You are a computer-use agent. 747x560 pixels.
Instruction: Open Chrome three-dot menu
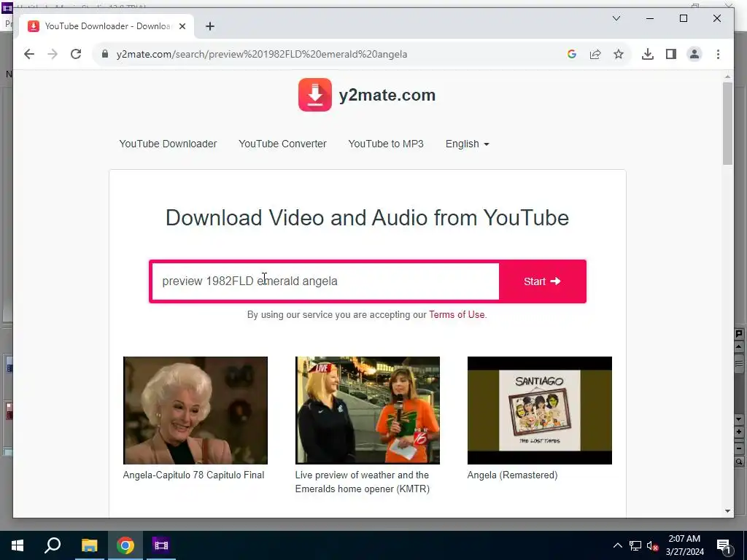[x=718, y=54]
